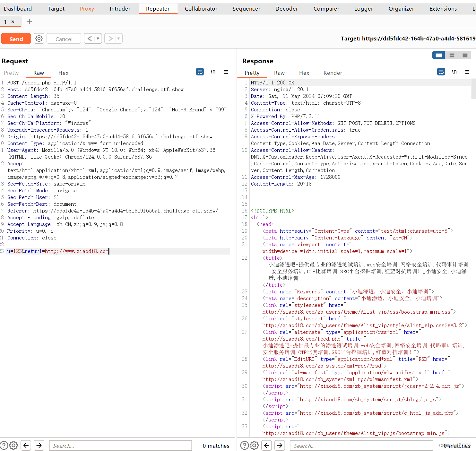Switch Response view to Pretty
This screenshot has height=451, width=476.
coord(252,73)
